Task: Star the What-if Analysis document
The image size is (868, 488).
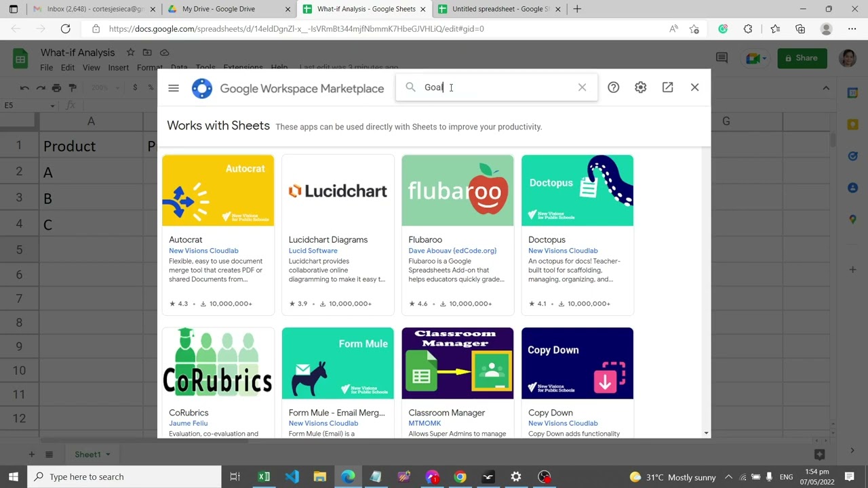Action: coord(130,52)
